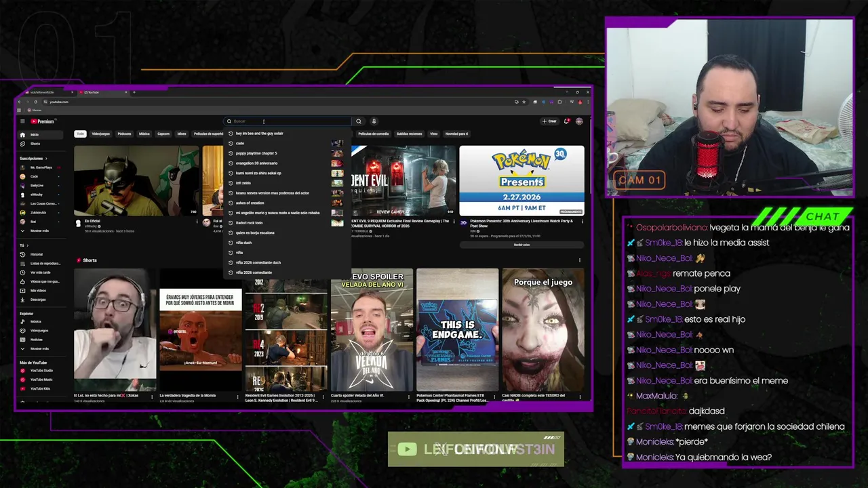Open Zukistrukiz subscription channel
This screenshot has height=488, width=868.
[41, 212]
